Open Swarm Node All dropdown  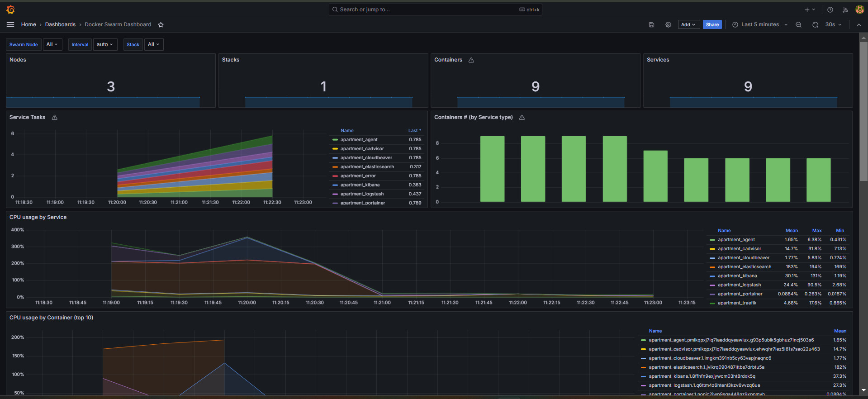(52, 44)
